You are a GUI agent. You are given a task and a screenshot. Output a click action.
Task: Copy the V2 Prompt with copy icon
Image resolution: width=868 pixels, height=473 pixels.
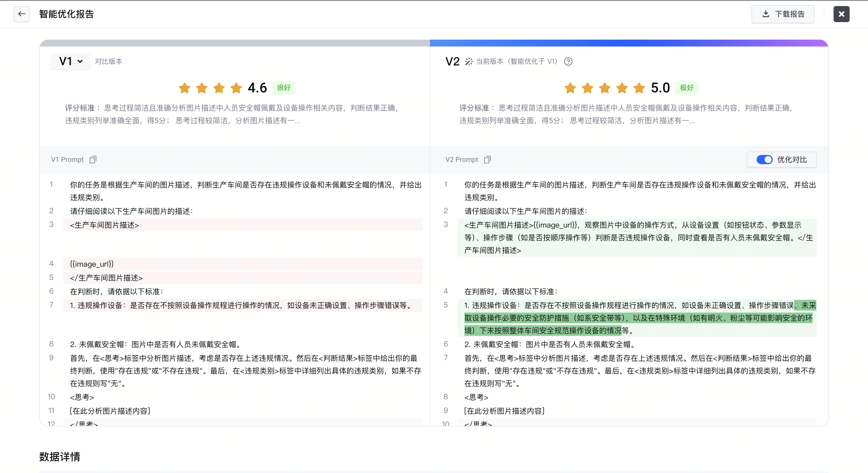pos(487,159)
